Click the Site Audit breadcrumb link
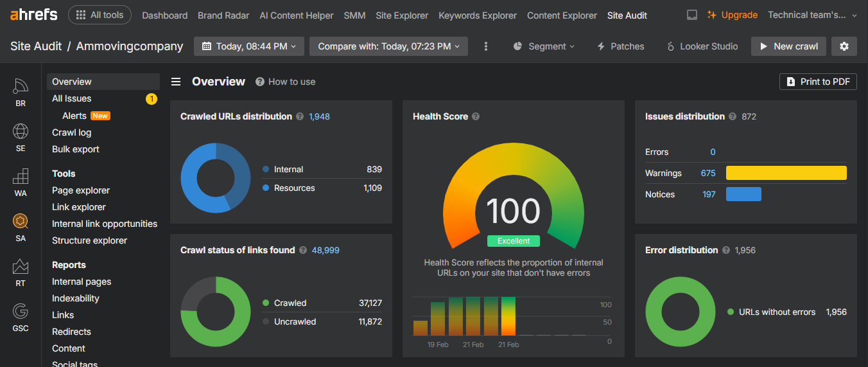This screenshot has width=868, height=367. pos(36,46)
